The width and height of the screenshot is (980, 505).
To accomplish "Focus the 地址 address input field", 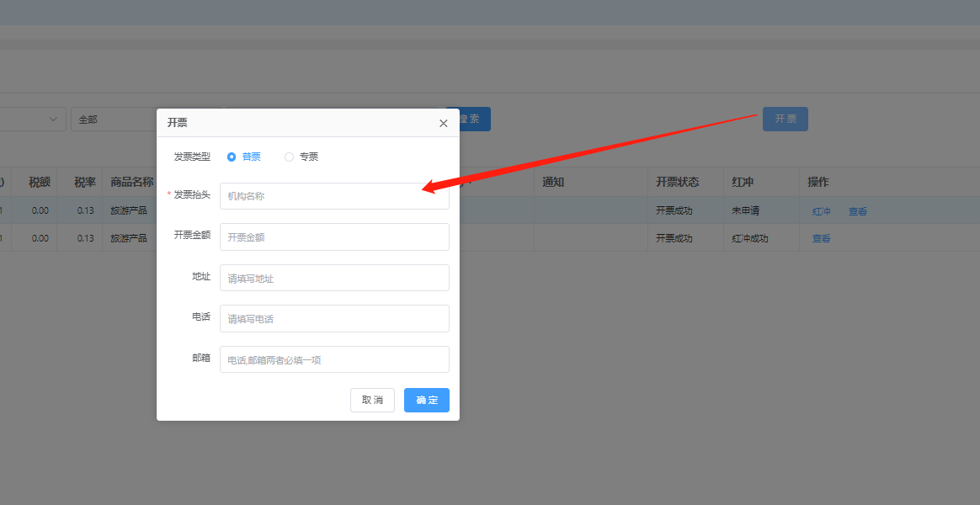I will 334,278.
